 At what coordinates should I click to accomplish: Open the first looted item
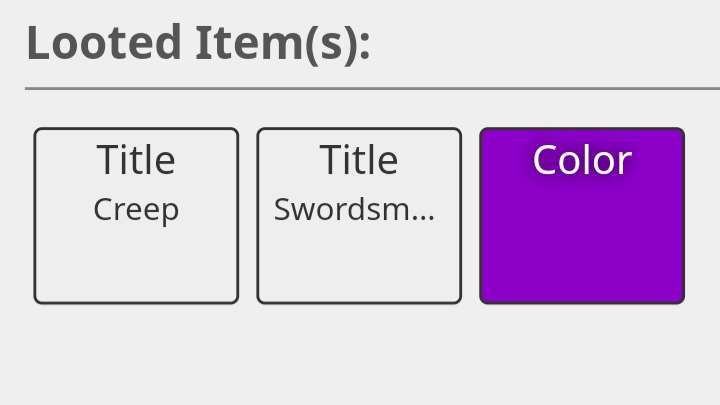(136, 215)
